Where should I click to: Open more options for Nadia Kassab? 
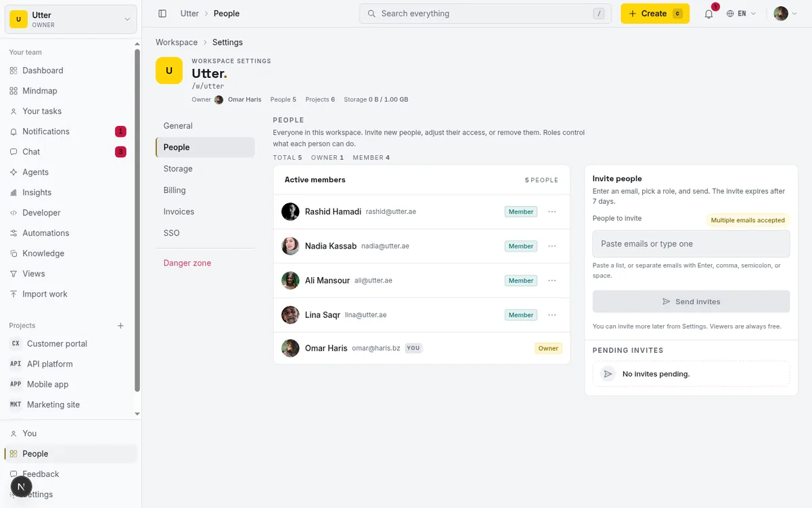click(552, 246)
